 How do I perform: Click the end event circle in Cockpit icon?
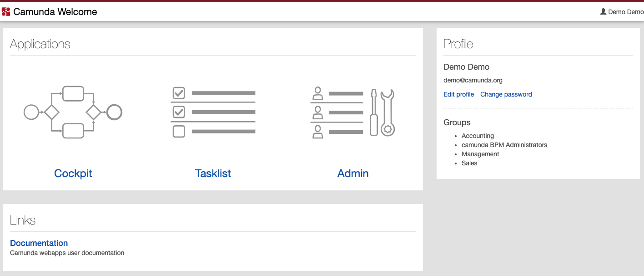115,112
